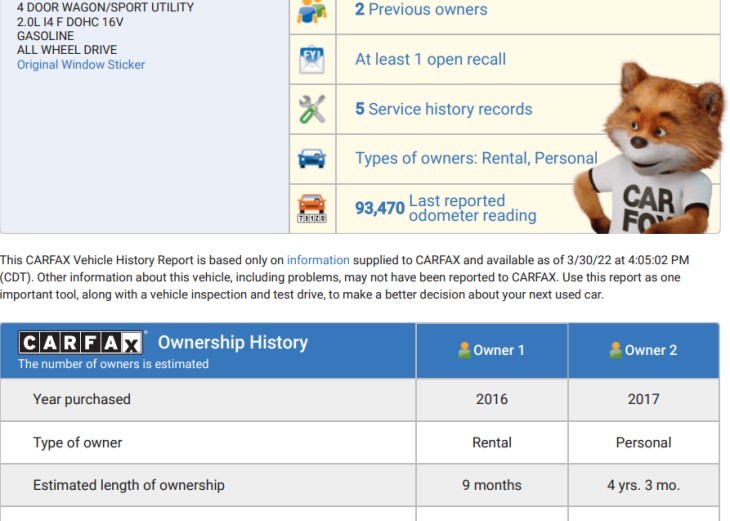Click the orange car odometer icon

pos(312,208)
